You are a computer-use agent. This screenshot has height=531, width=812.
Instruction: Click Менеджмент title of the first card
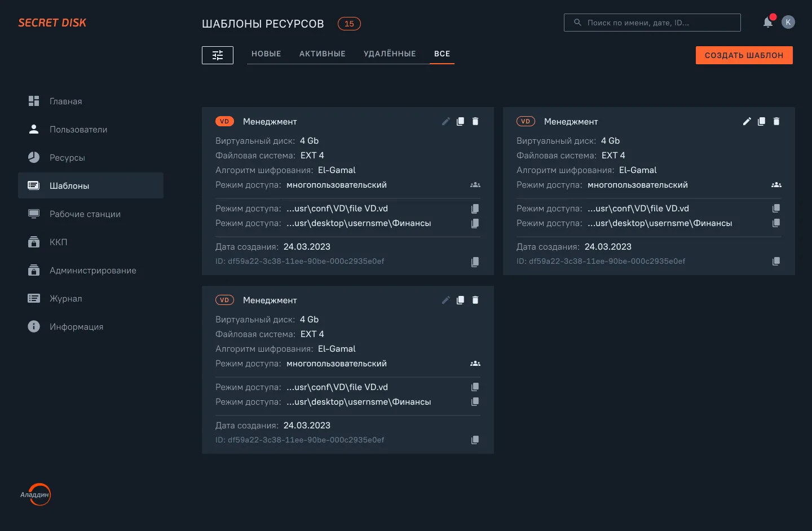[x=270, y=121]
